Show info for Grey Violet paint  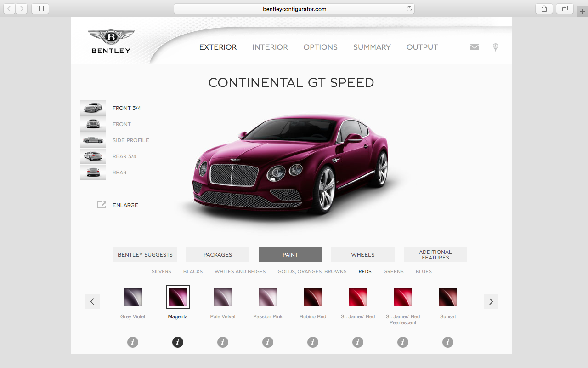[x=133, y=342]
